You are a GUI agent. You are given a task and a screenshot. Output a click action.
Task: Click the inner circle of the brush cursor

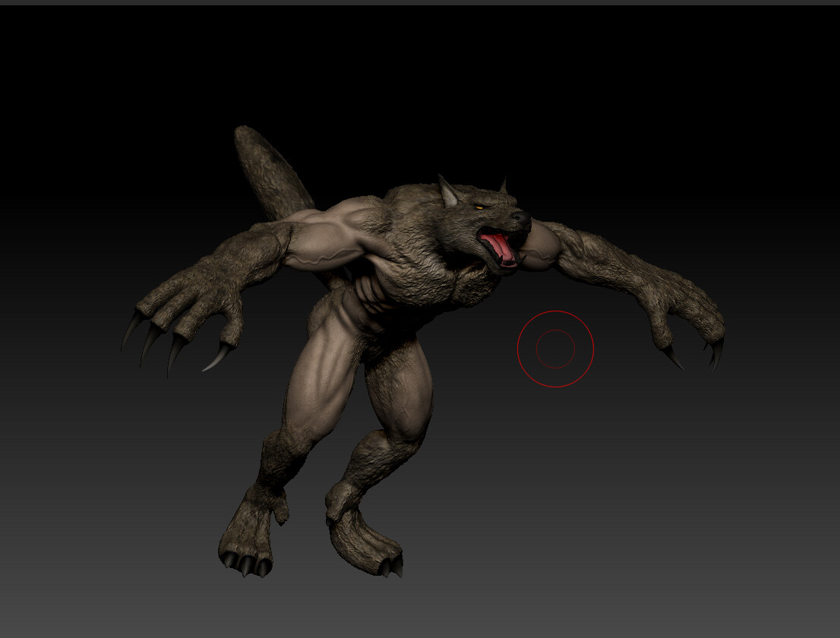[x=557, y=349]
